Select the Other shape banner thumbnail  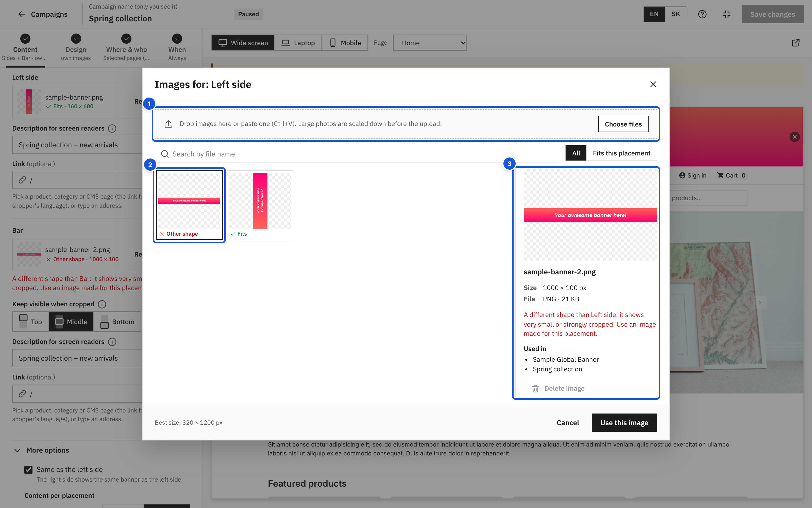tap(189, 205)
